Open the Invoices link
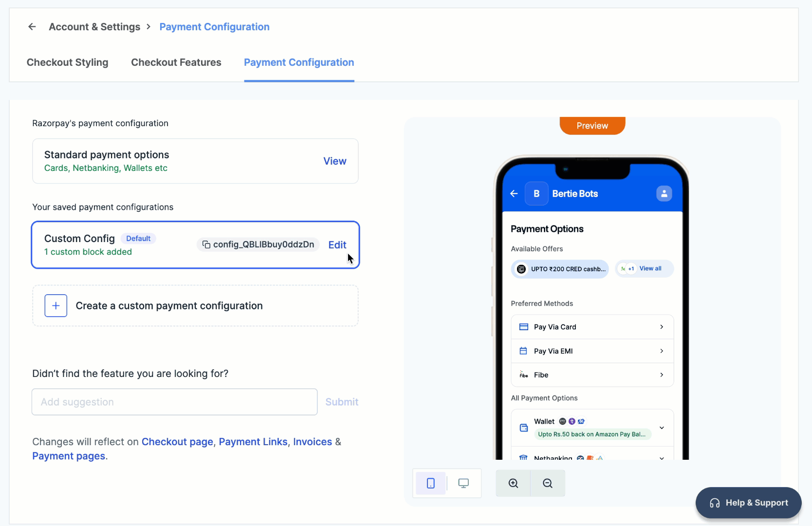Image resolution: width=812 pixels, height=526 pixels. pyautogui.click(x=313, y=442)
